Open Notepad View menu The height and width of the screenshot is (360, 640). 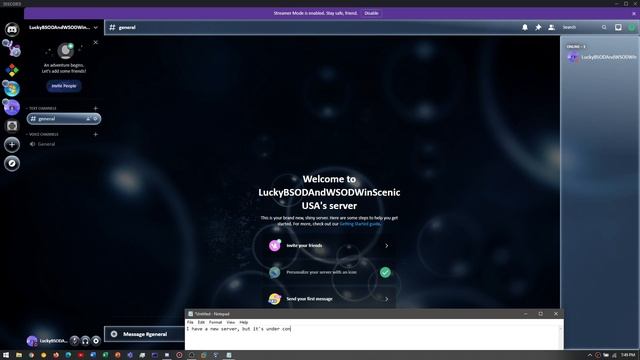[x=231, y=322]
